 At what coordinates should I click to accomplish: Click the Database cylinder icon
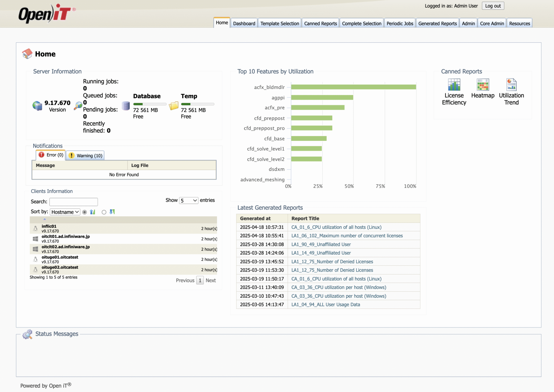(x=126, y=106)
